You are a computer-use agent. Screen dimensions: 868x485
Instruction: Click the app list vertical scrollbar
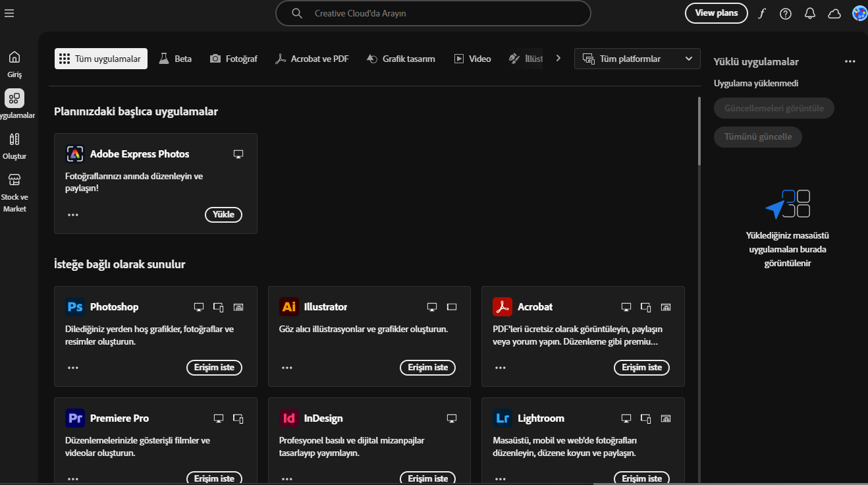click(x=699, y=131)
